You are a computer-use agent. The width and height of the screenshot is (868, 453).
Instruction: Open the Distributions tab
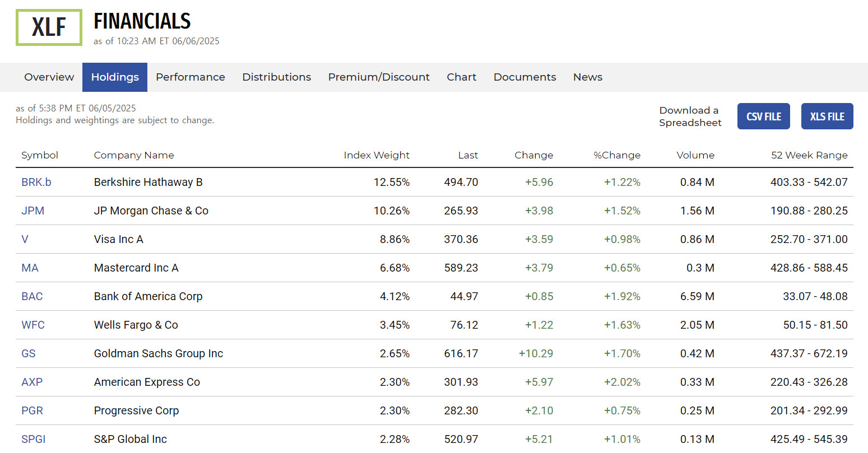pyautogui.click(x=276, y=77)
